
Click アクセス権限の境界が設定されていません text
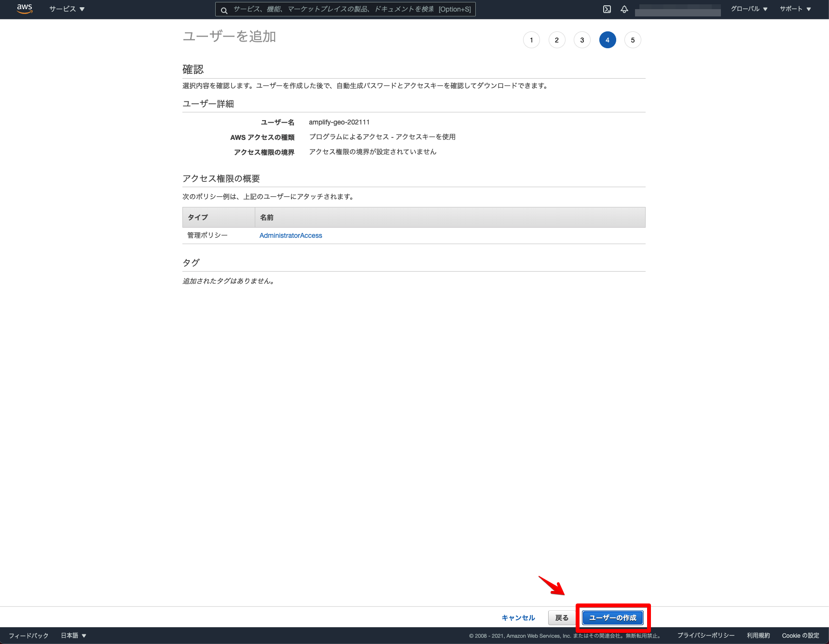pos(373,152)
